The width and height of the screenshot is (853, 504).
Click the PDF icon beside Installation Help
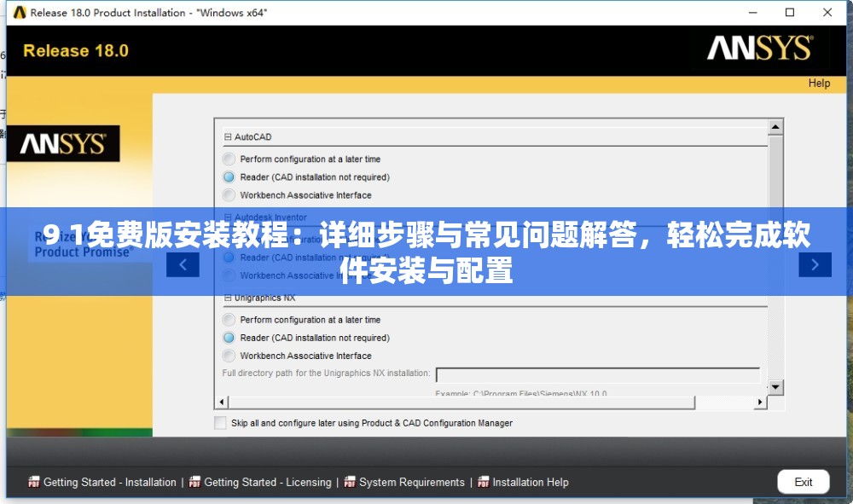click(484, 482)
